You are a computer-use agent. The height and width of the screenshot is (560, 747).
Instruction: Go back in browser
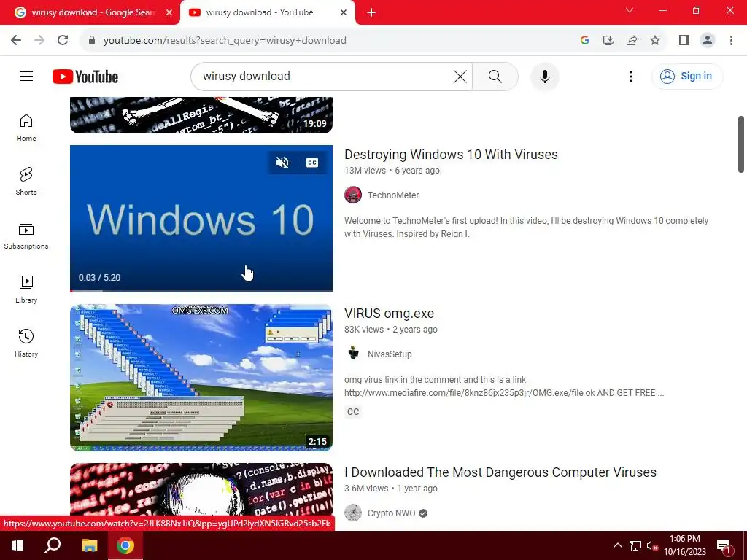(x=16, y=41)
